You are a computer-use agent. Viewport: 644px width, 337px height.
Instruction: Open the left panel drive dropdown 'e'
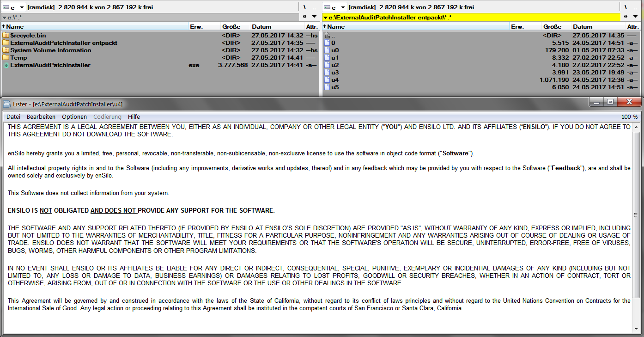tap(13, 7)
